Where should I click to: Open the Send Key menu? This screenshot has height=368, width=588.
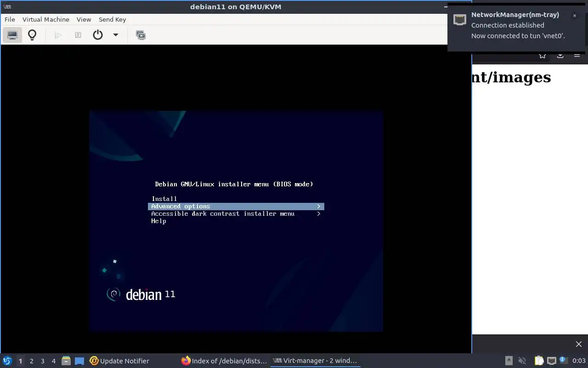click(112, 19)
